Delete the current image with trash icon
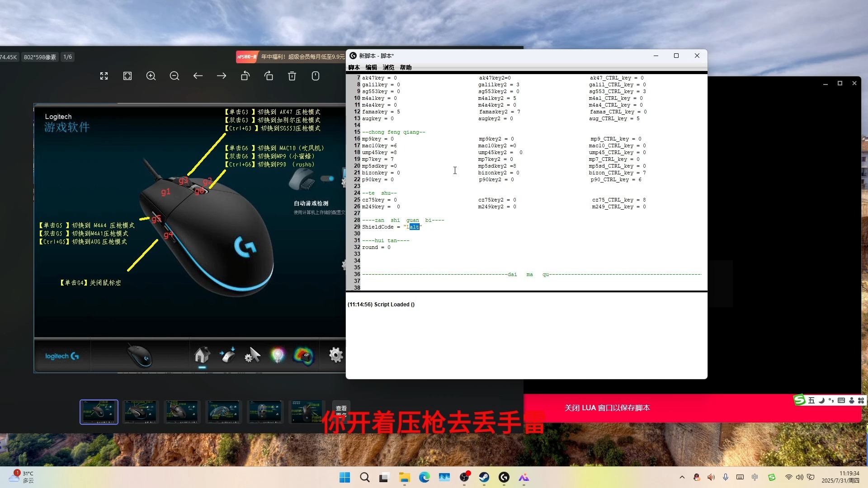 click(x=292, y=76)
